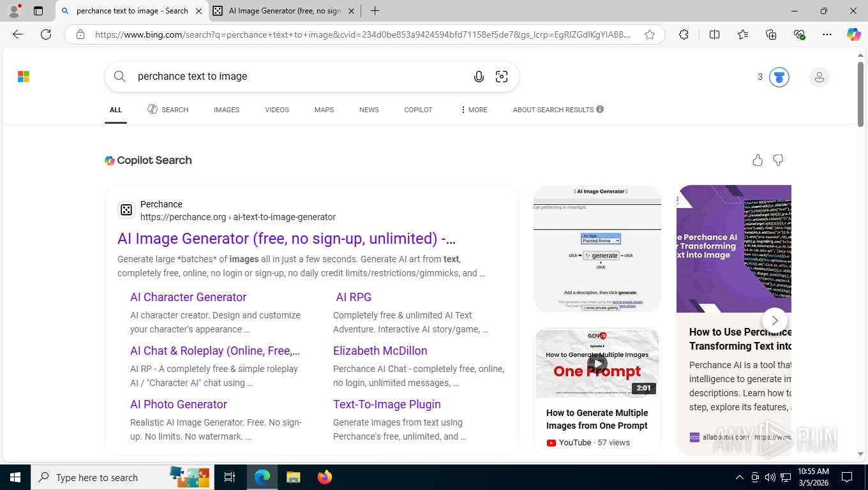The width and height of the screenshot is (868, 490).
Task: Play One Prompt YouTube video
Action: point(597,363)
